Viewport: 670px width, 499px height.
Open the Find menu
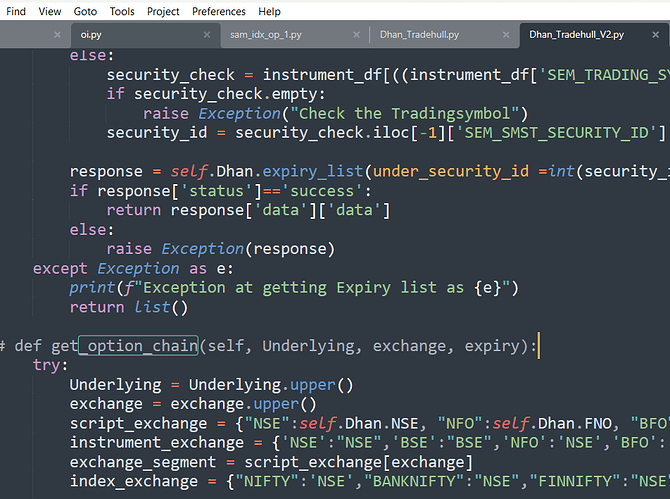pyautogui.click(x=16, y=12)
